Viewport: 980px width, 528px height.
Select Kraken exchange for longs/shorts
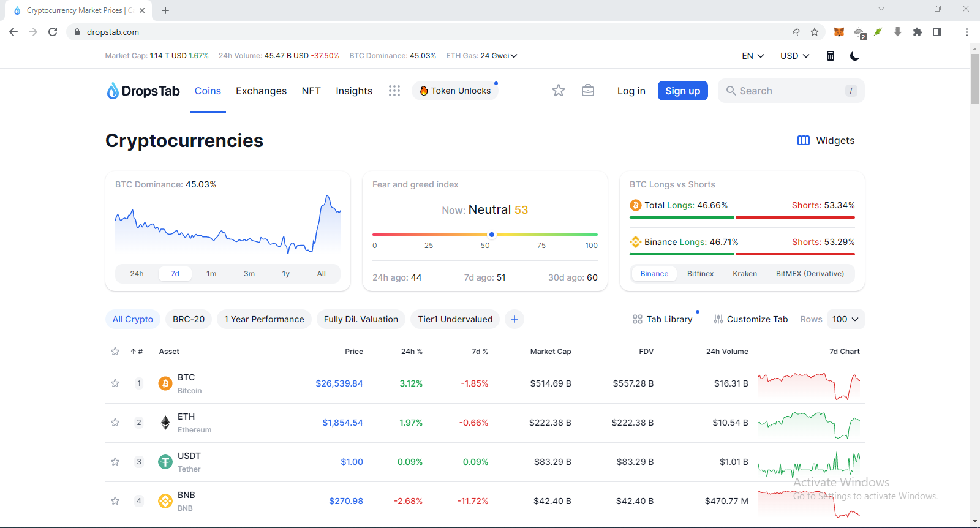tap(745, 274)
